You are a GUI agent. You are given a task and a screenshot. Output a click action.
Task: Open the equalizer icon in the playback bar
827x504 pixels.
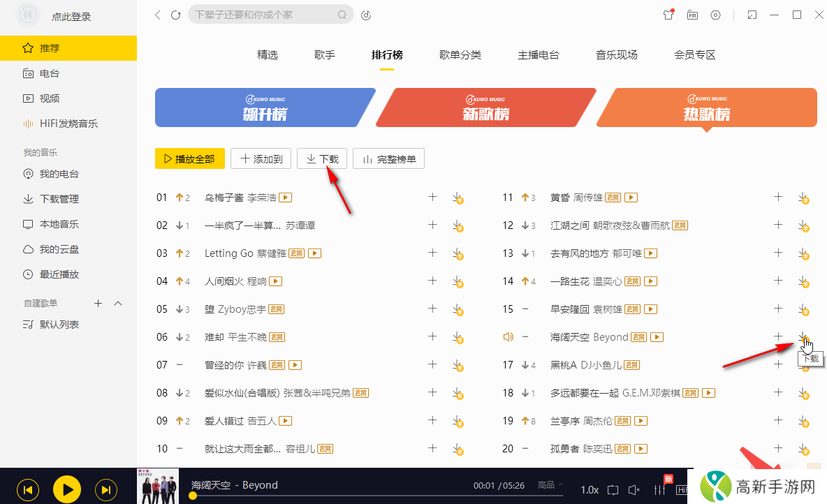point(660,489)
